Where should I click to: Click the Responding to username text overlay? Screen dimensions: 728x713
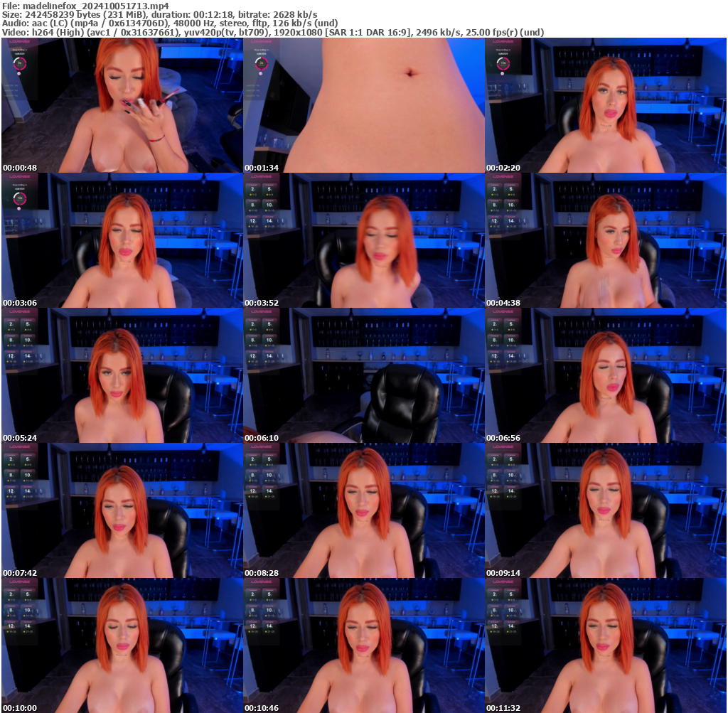(x=19, y=50)
